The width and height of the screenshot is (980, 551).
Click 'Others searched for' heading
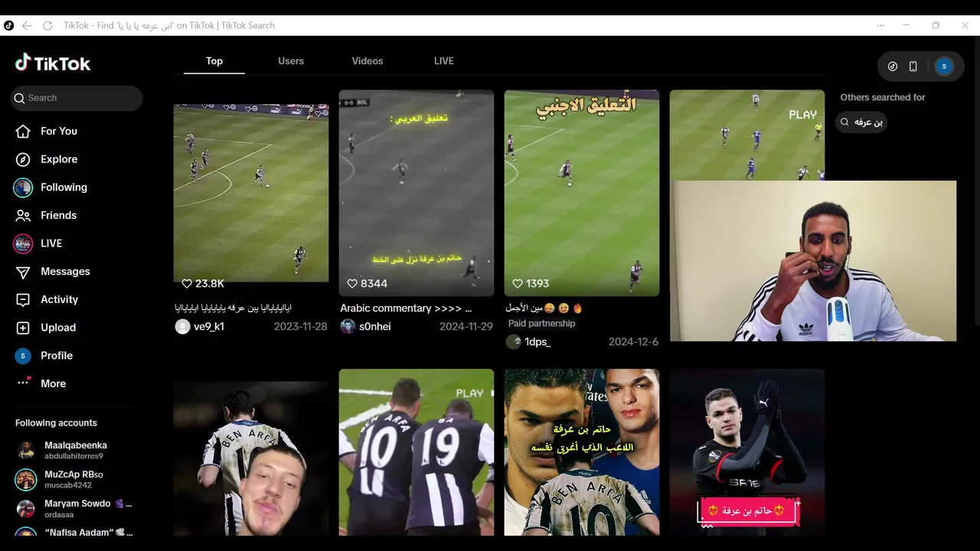(883, 97)
